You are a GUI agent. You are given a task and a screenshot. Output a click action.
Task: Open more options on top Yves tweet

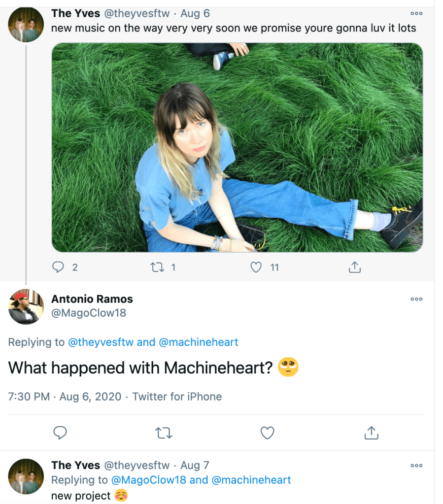tap(416, 13)
